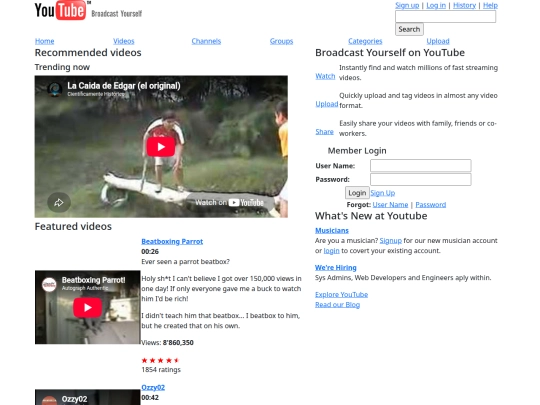Click the Watch link under Broadcast Yourself
540x405 pixels.
[x=325, y=76]
